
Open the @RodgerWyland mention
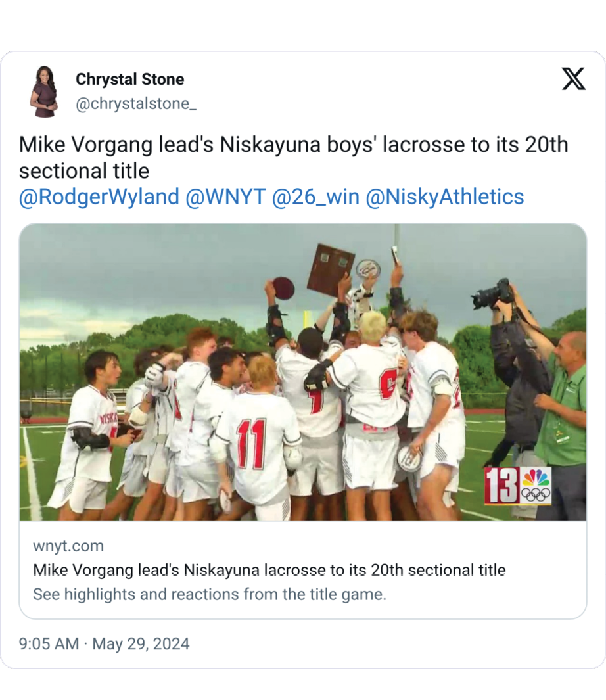[x=99, y=197]
